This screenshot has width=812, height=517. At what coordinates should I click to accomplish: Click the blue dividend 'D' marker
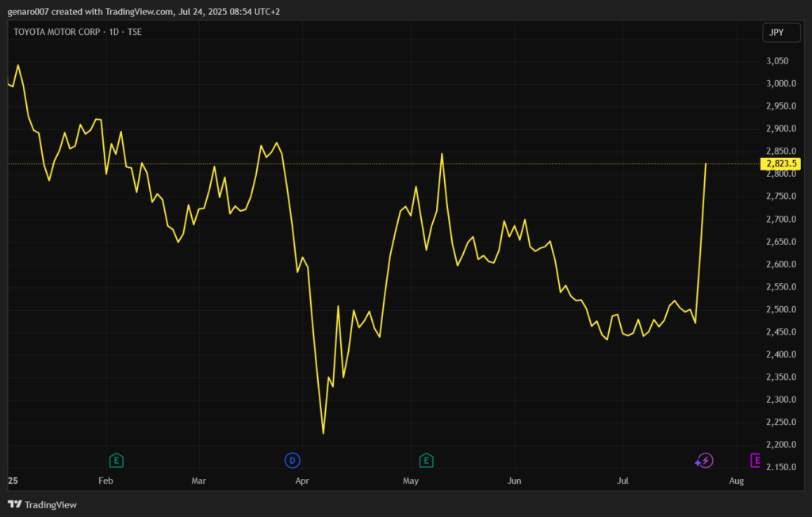coord(293,460)
